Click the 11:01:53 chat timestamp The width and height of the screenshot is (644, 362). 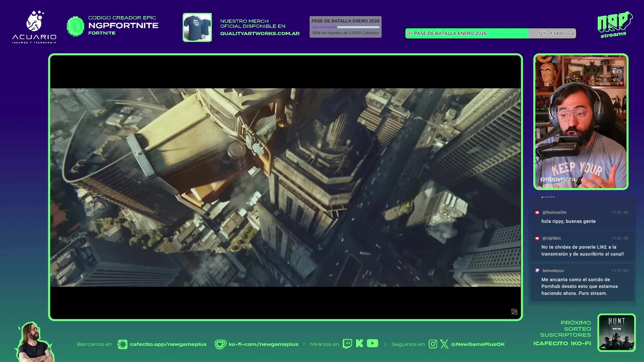pos(620,238)
